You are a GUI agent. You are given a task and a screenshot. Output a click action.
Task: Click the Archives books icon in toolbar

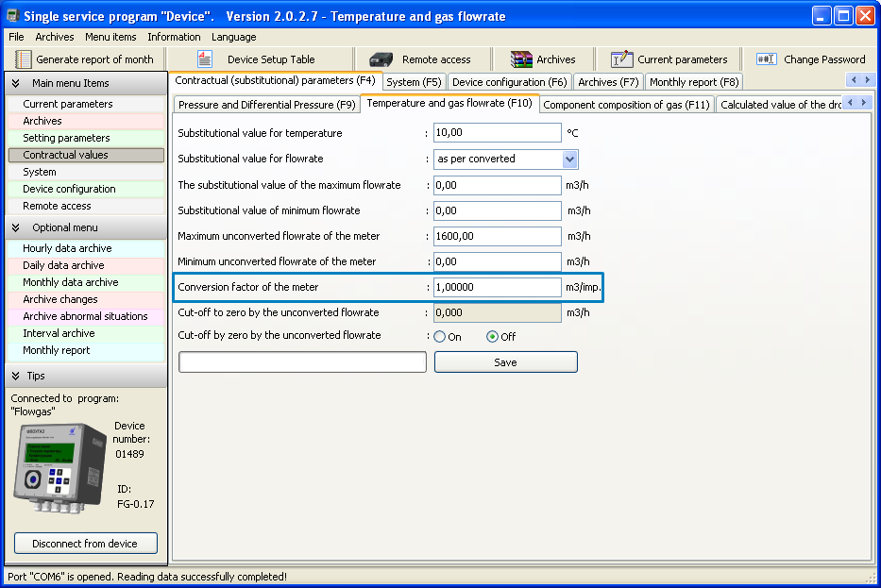coord(521,59)
